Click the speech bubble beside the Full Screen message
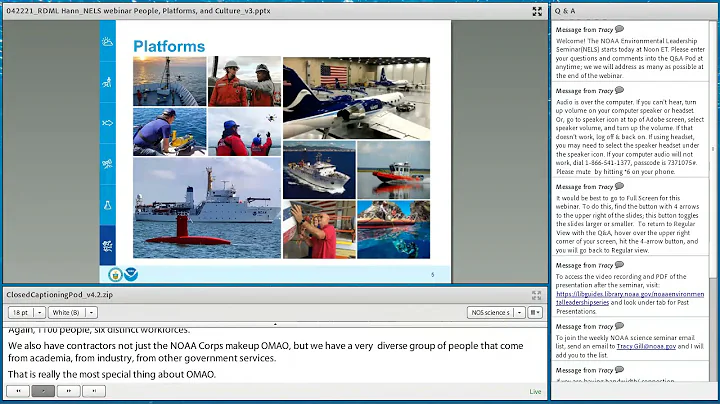The image size is (720, 404). point(619,186)
